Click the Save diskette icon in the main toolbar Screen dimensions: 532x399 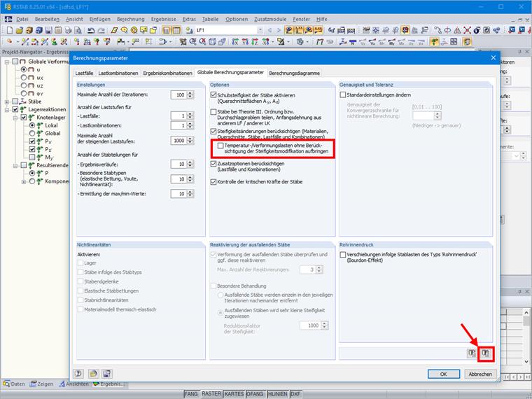point(48,30)
